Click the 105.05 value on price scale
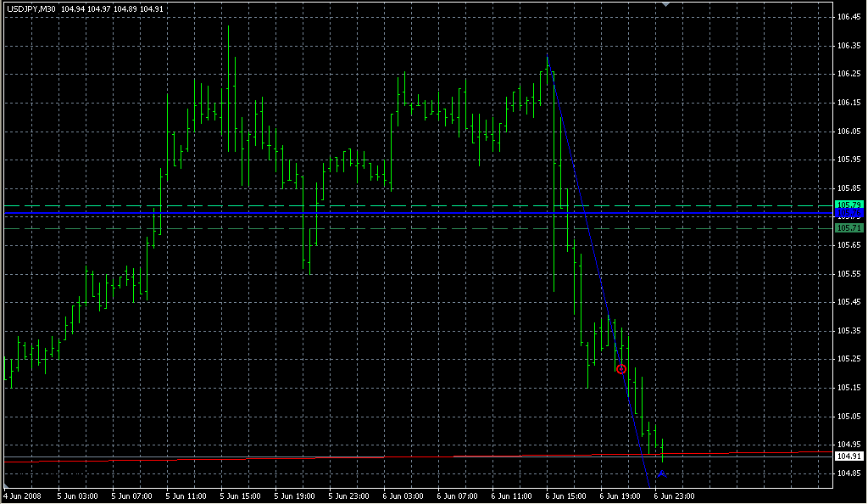868x504 pixels. pyautogui.click(x=849, y=416)
